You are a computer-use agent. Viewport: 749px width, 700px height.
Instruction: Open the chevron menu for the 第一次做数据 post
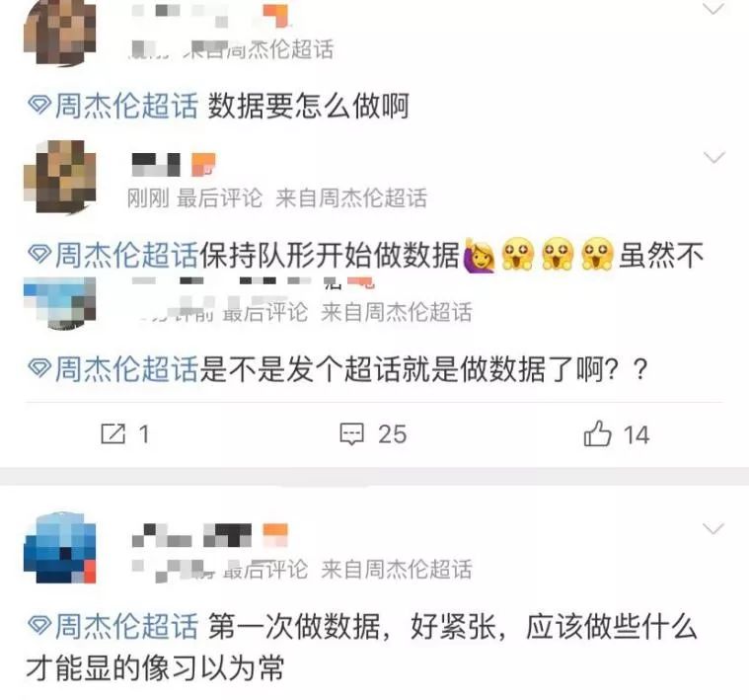click(x=713, y=528)
